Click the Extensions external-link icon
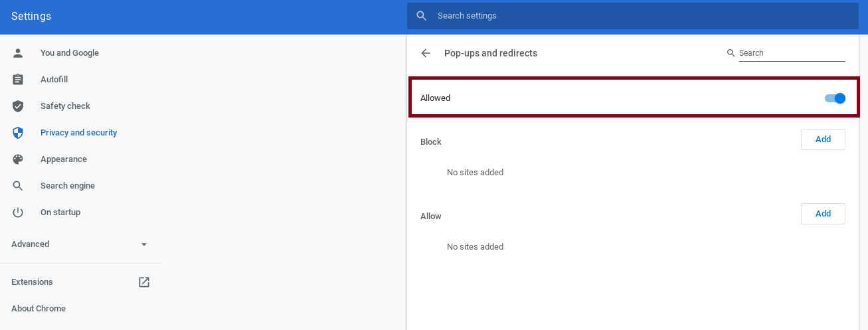The width and height of the screenshot is (868, 330). tap(144, 282)
